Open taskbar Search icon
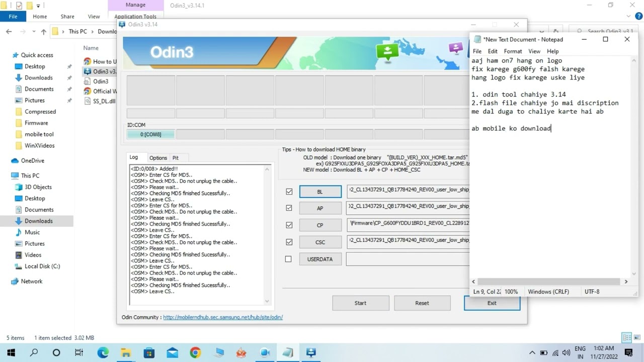The width and height of the screenshot is (644, 362). tap(34, 352)
